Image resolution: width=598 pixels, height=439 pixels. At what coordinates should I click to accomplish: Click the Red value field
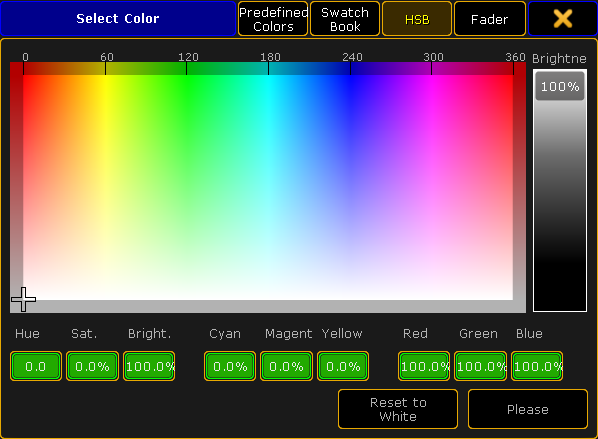pyautogui.click(x=424, y=366)
